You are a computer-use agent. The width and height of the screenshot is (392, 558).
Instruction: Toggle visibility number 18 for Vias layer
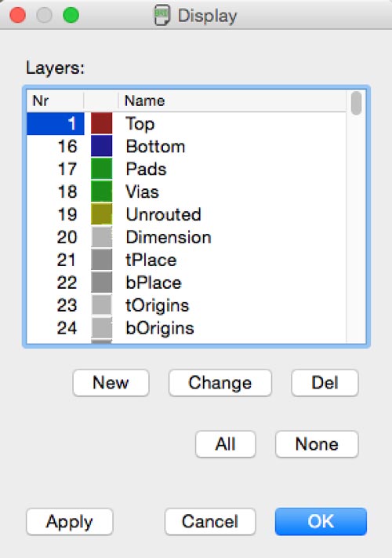click(67, 191)
